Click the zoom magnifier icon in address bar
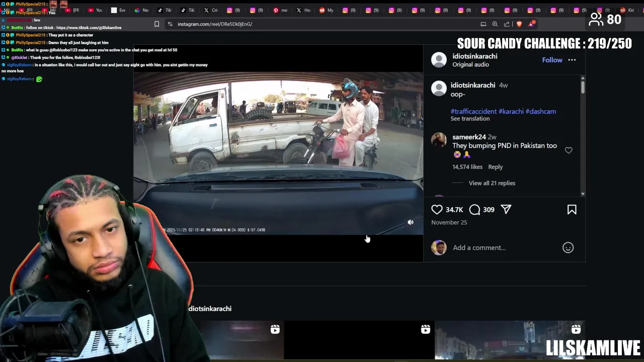Image resolution: width=644 pixels, height=362 pixels. click(495, 24)
